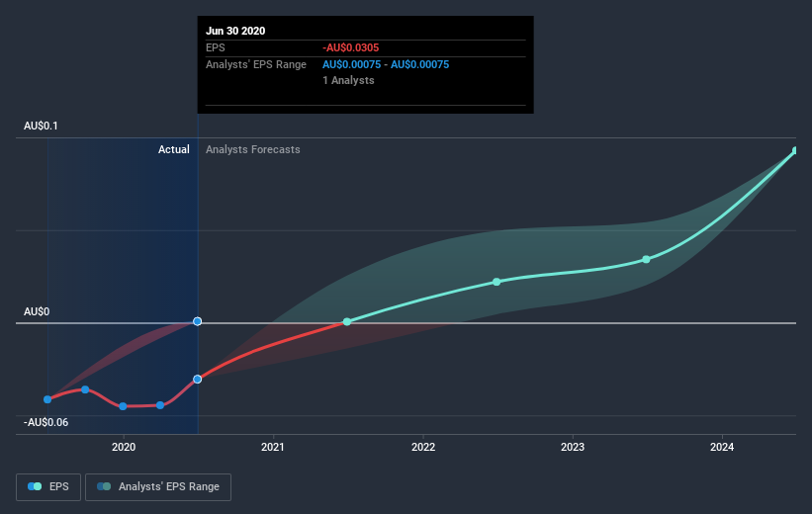Click the AU$0 y-axis label
This screenshot has height=514, width=812.
[37, 311]
